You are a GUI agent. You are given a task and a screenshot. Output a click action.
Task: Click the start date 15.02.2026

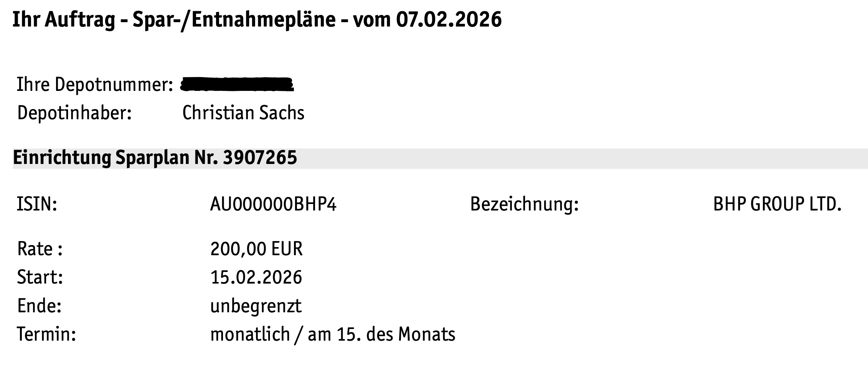[x=256, y=277]
